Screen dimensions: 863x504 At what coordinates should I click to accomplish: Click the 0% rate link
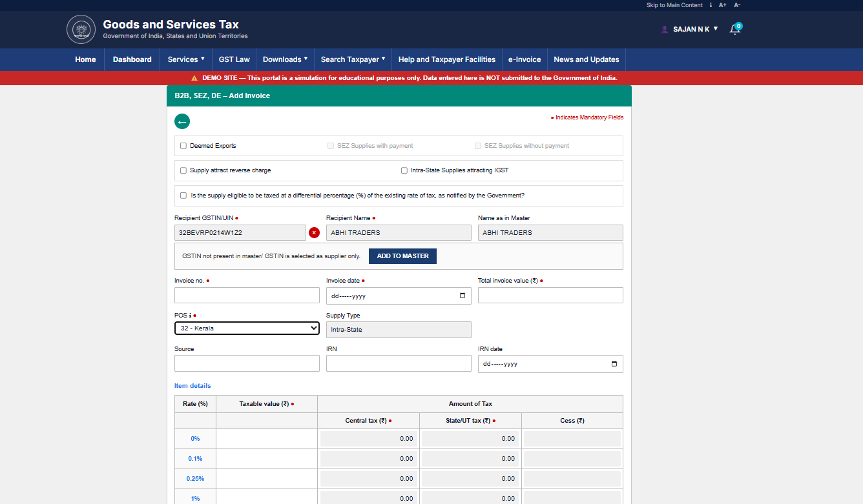coord(195,439)
